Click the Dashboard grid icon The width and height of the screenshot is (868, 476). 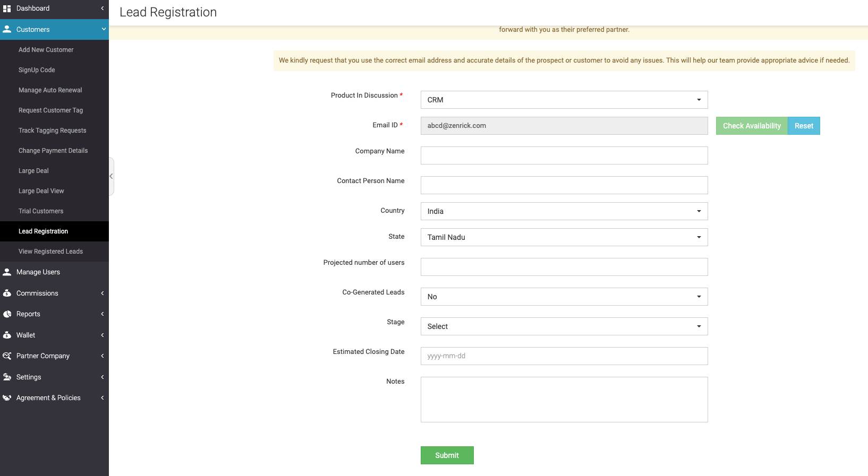[x=7, y=8]
